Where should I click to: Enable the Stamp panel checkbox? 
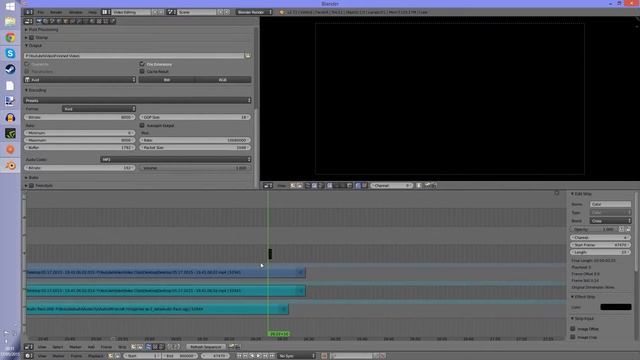click(x=31, y=38)
